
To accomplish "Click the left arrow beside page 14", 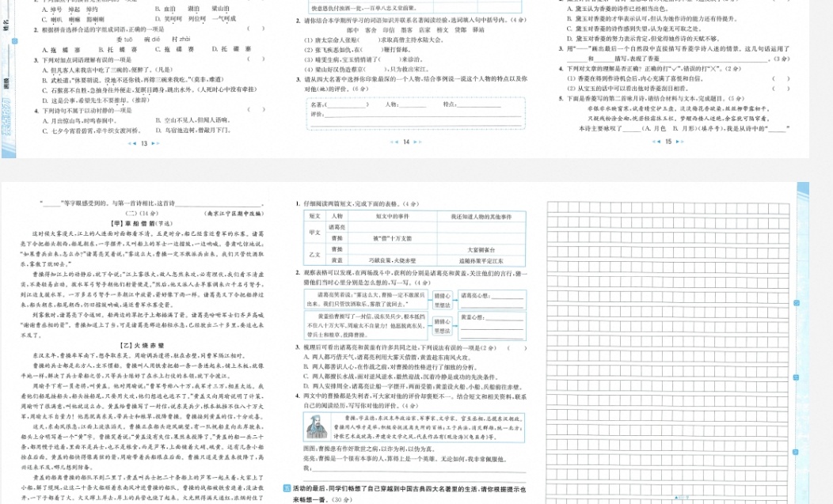I will [394, 142].
